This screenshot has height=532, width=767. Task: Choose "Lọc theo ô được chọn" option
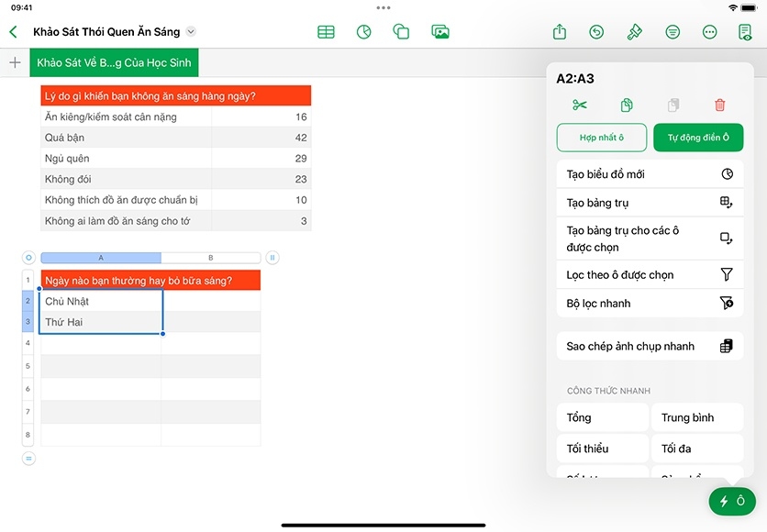point(650,275)
